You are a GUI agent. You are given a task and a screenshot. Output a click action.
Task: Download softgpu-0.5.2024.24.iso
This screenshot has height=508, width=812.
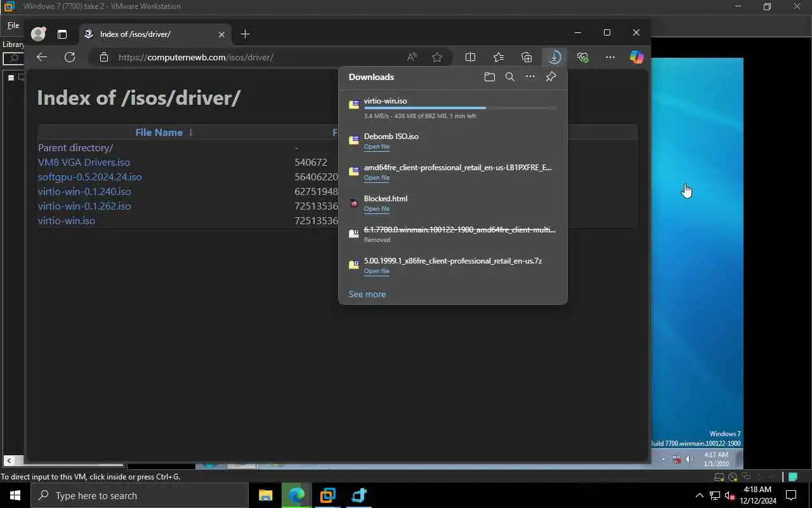pos(90,177)
